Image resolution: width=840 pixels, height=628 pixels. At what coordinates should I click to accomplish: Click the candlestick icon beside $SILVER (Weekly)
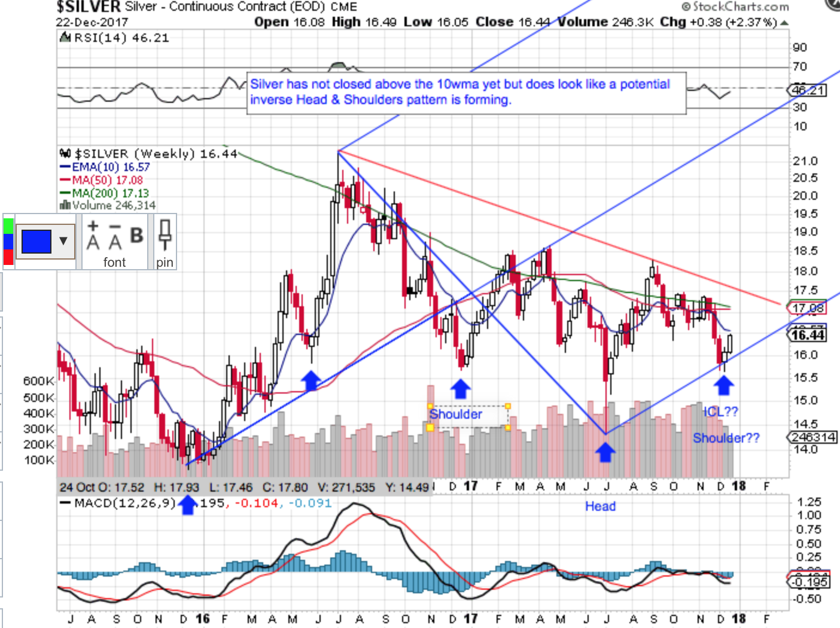(65, 153)
